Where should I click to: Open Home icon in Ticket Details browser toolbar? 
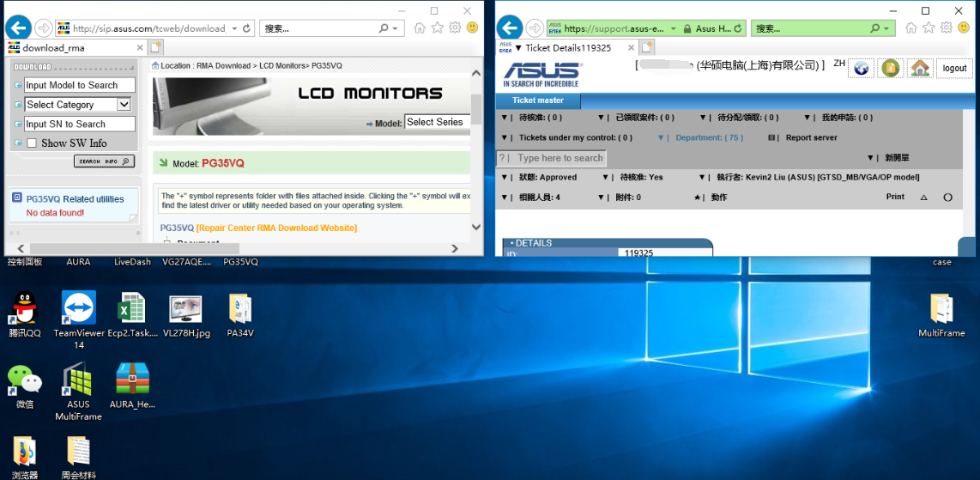point(911,28)
